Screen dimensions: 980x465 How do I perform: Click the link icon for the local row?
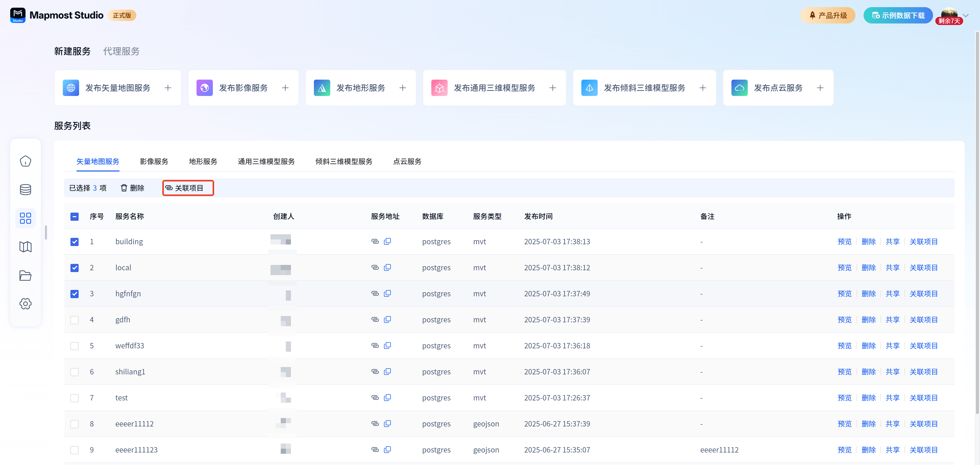tap(375, 267)
